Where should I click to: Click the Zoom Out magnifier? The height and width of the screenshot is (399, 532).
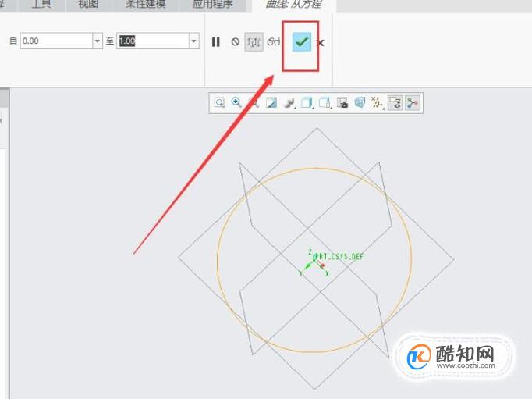(254, 102)
